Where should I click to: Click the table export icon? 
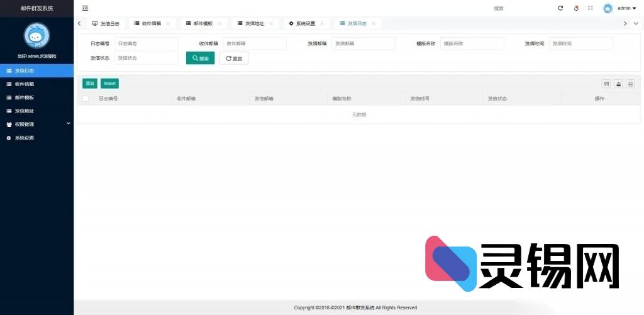click(618, 84)
